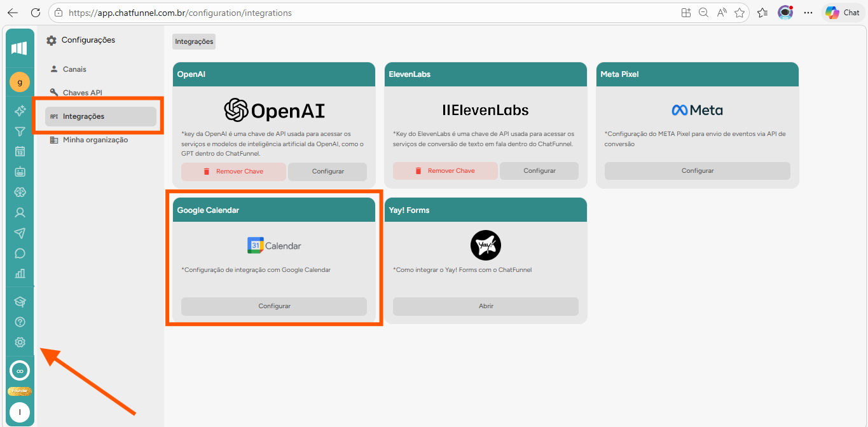
Task: Click the ChatFunnel logo in the sidebar
Action: 19,48
